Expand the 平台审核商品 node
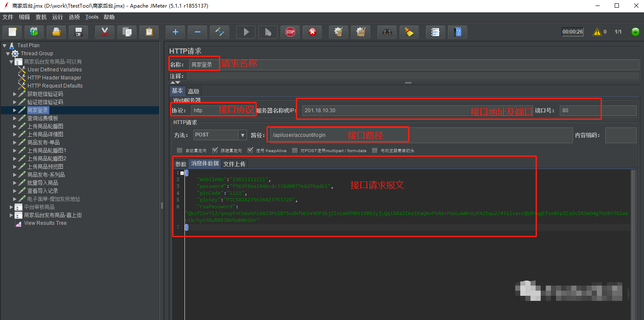644x320 pixels. [x=11, y=207]
